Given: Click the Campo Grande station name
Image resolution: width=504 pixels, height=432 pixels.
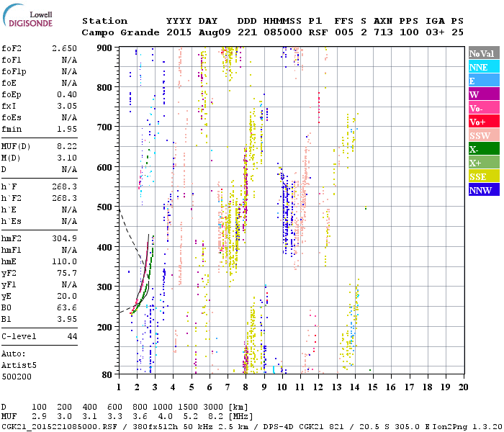Looking at the screenshot, I should click(x=120, y=32).
